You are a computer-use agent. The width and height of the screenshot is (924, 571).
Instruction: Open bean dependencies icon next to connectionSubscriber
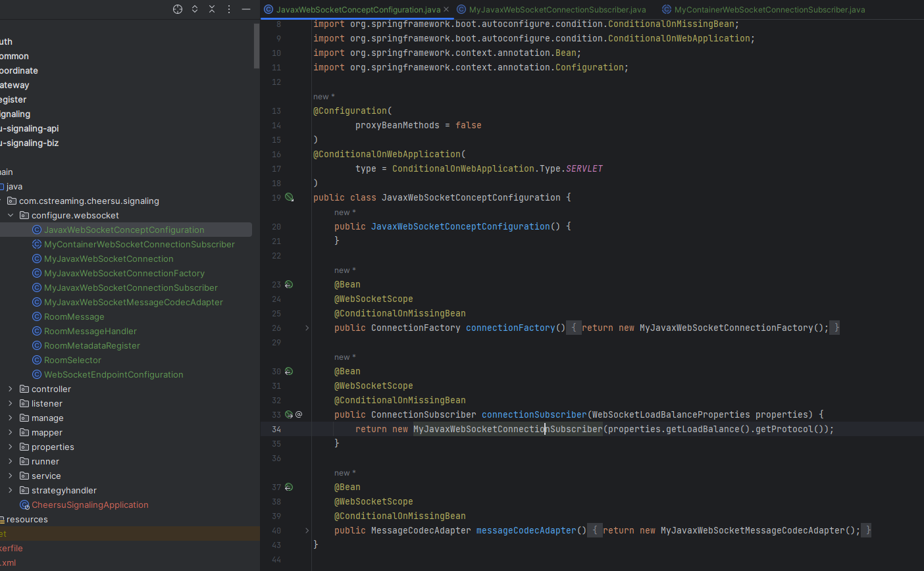(x=288, y=414)
